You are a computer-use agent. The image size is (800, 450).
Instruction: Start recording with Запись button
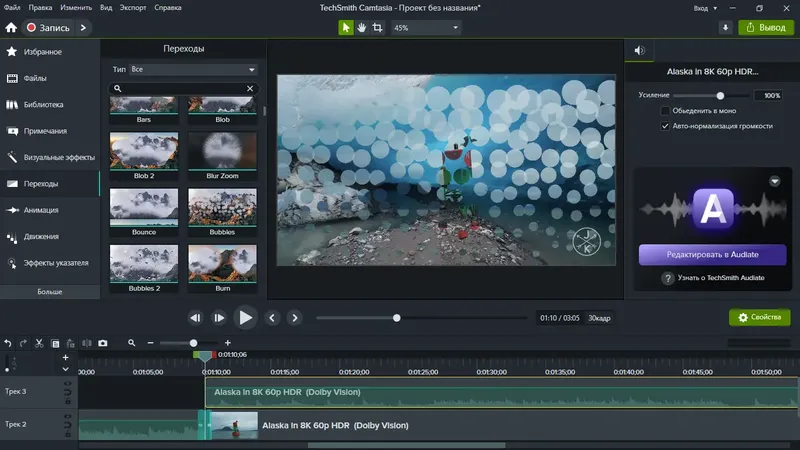point(48,28)
